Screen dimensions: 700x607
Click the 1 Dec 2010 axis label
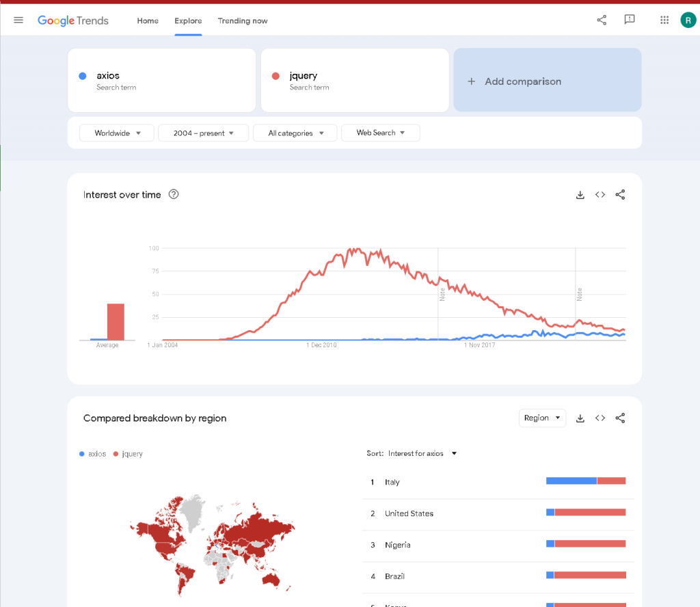coord(321,345)
